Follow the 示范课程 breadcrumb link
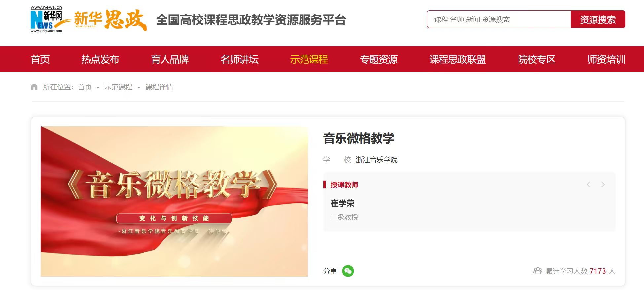Screen dimensions: 644x302 point(118,87)
